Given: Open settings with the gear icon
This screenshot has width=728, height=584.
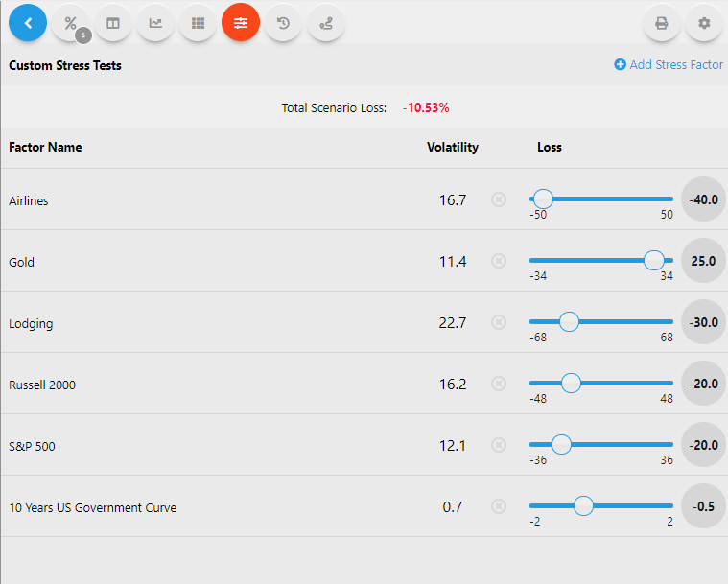Looking at the screenshot, I should pos(704,23).
